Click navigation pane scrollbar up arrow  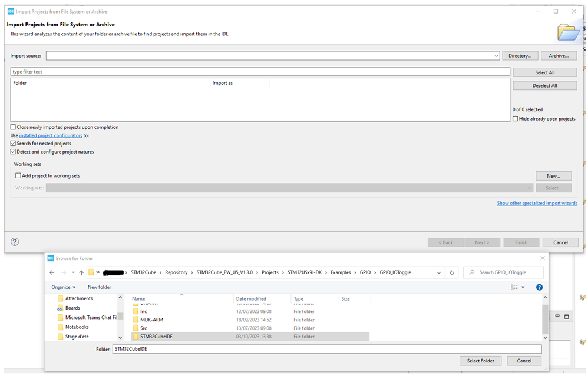[120, 298]
